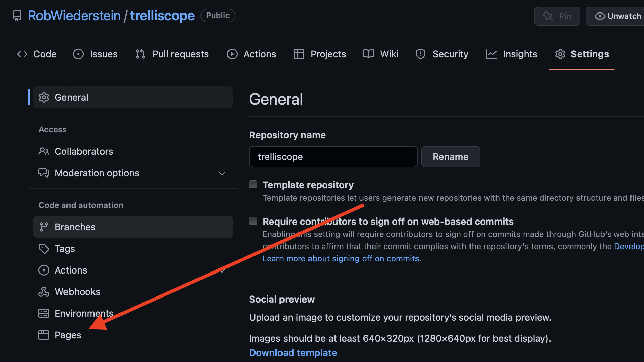Click the Pull requests merge icon
Viewport: 644px width, 362px height.
(x=140, y=54)
